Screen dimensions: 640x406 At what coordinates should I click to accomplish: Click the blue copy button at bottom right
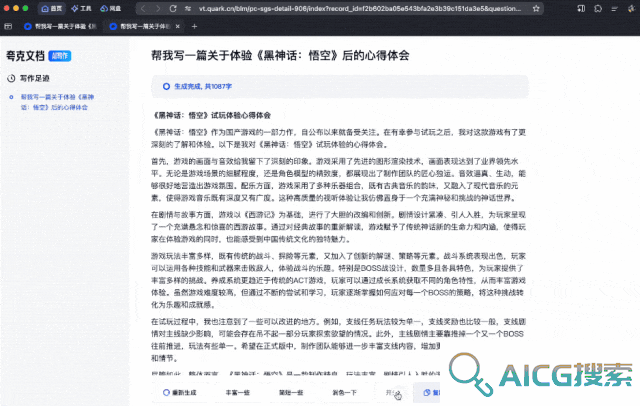pos(427,392)
